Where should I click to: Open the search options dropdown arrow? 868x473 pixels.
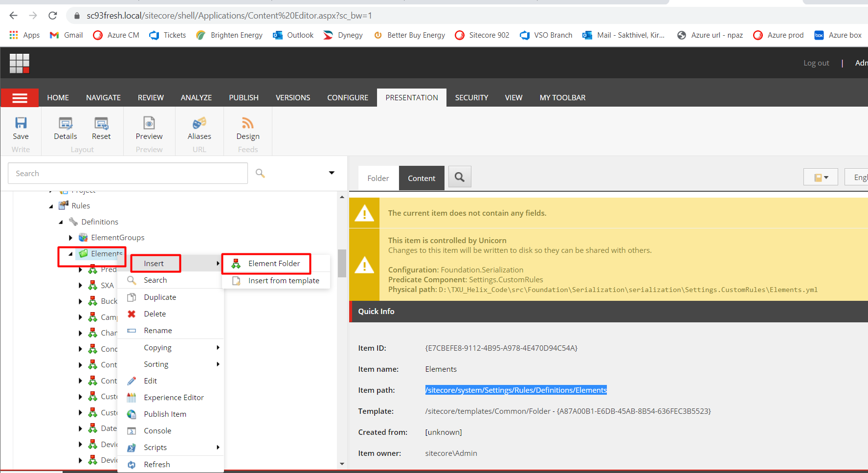pos(332,173)
